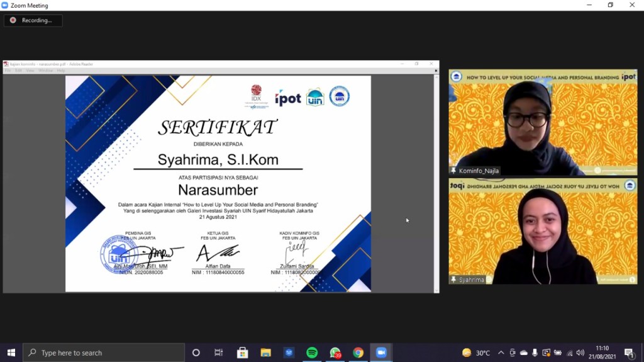Screen dimensions: 644x362
Task: Open File Explorer from the taskbar
Action: click(265, 353)
